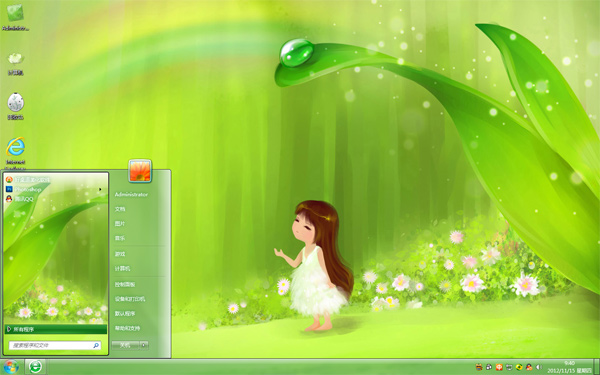Click the Start menu search box
The height and width of the screenshot is (375, 600).
[x=55, y=345]
